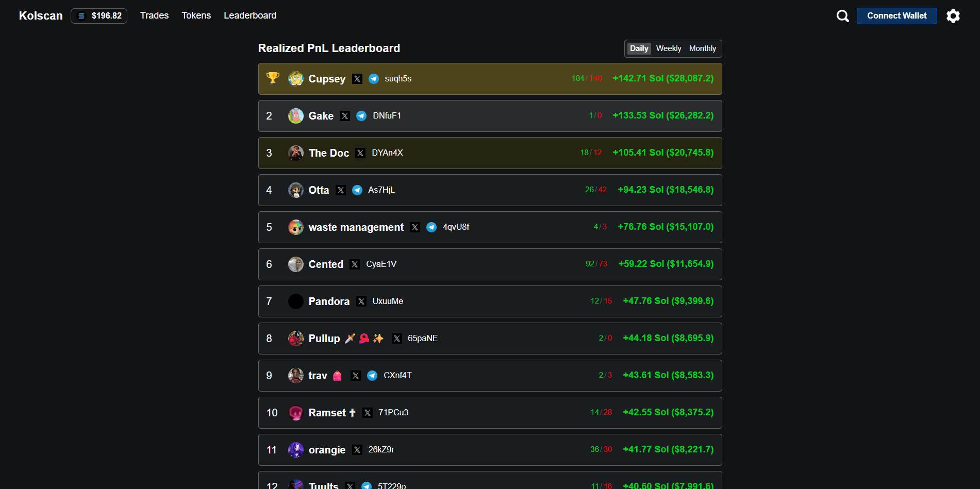Open settings via the gear icon
This screenshot has height=489, width=980.
(x=953, y=16)
